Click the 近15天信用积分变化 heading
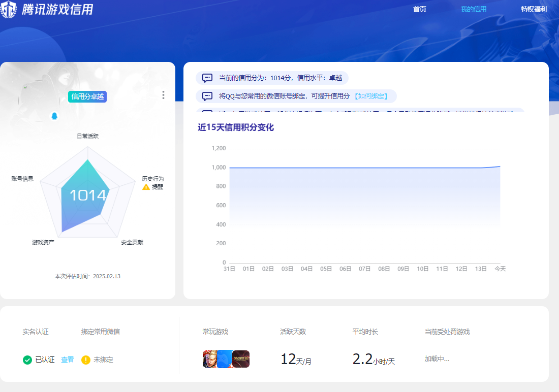The image size is (559, 392). pyautogui.click(x=236, y=127)
